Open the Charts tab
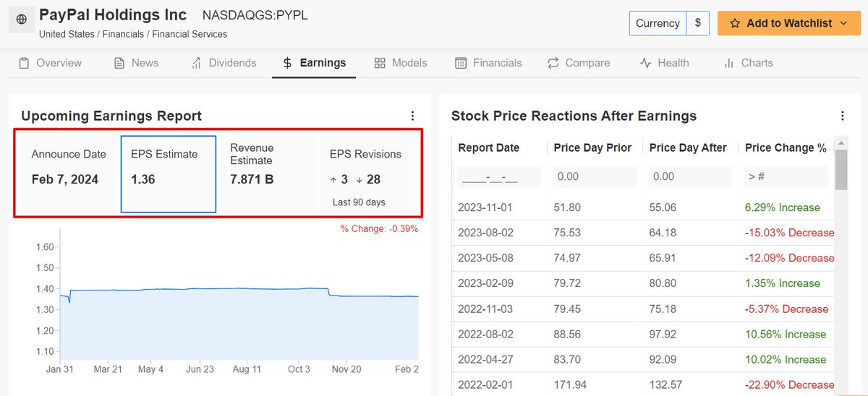Screen dimensions: 868x396 (x=749, y=63)
